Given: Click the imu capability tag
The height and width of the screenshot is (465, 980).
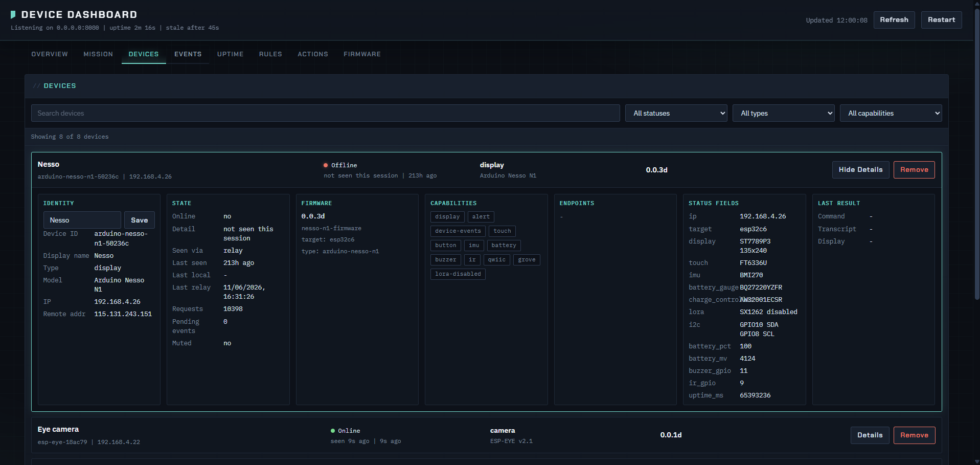Looking at the screenshot, I should (474, 246).
